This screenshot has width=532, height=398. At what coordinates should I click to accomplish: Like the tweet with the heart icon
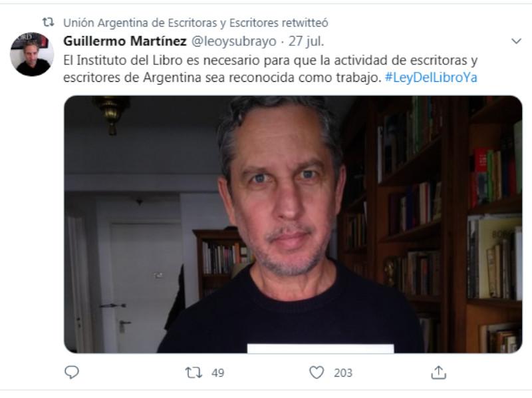[317, 373]
